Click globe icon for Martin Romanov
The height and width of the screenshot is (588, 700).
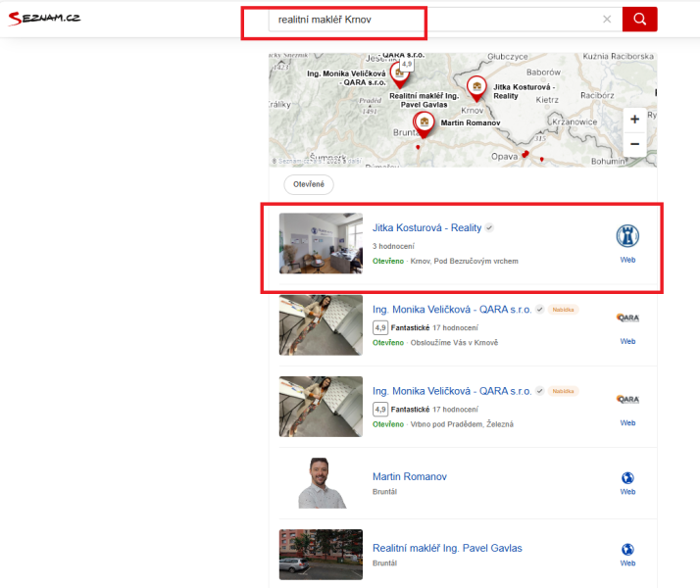pyautogui.click(x=627, y=478)
